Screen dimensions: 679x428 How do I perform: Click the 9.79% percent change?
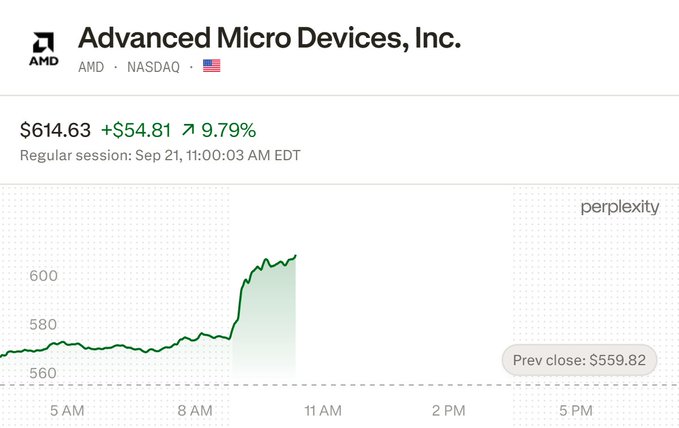pos(229,130)
